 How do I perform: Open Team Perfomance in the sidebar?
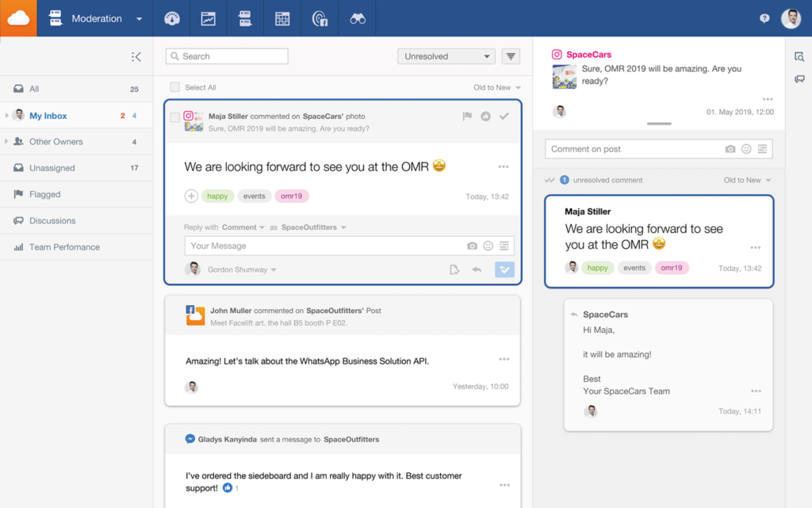pos(64,247)
